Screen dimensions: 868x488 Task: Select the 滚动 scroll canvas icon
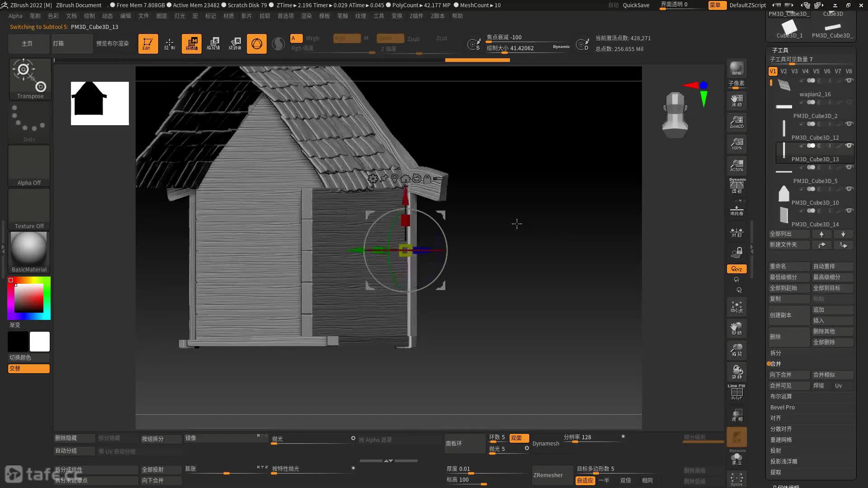click(736, 100)
